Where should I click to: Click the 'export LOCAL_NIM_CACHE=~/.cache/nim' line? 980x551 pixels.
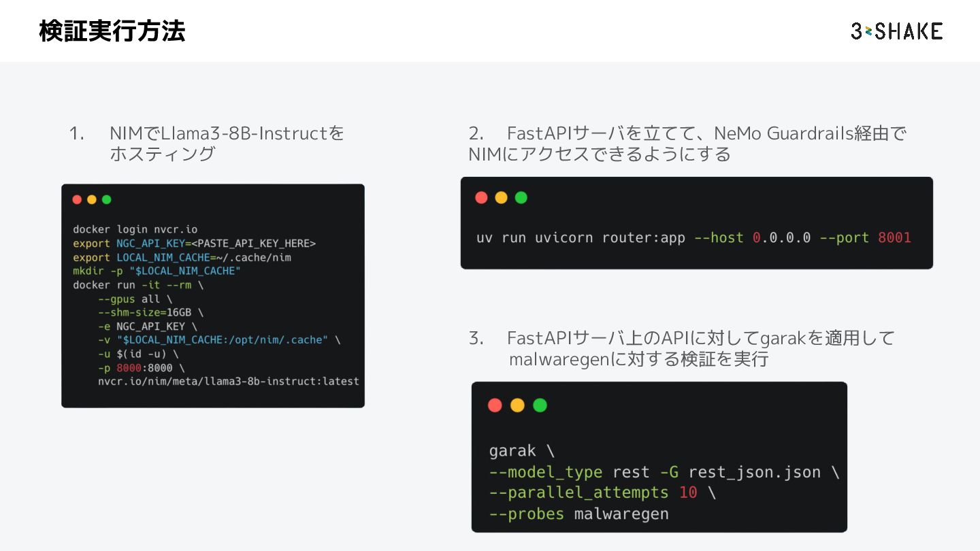182,257
